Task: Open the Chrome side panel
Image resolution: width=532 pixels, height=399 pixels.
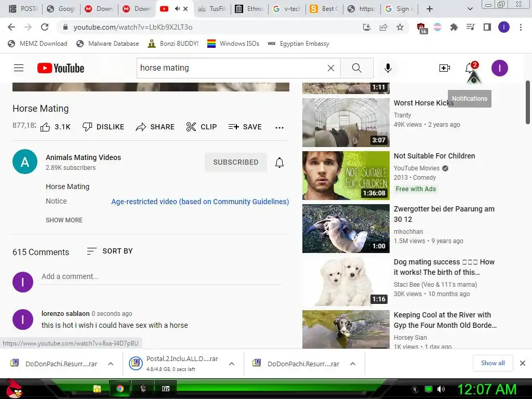Action: [487, 27]
